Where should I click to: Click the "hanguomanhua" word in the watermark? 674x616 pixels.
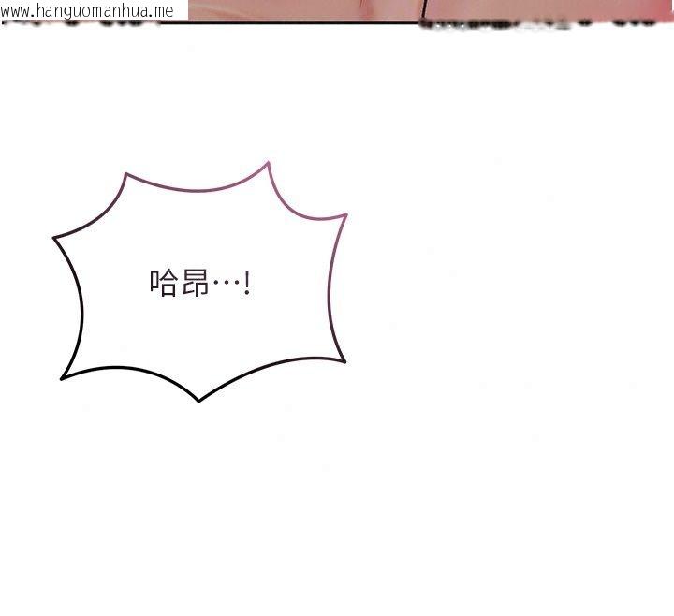[88, 11]
